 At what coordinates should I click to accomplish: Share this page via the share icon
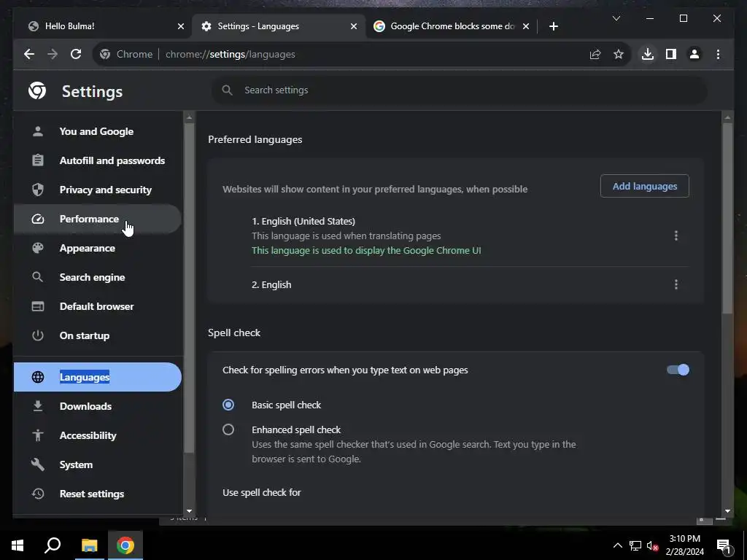click(x=595, y=54)
